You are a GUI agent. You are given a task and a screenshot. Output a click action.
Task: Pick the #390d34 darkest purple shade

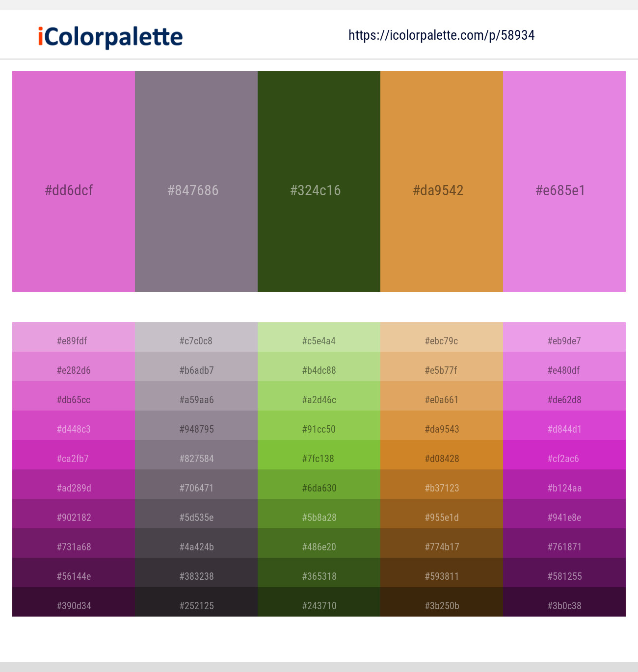74,602
